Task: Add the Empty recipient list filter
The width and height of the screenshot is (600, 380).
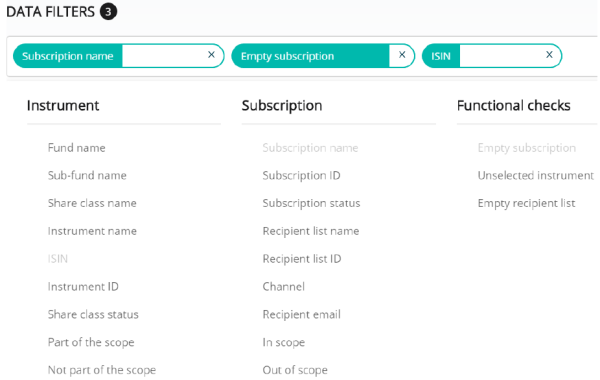Action: point(526,203)
